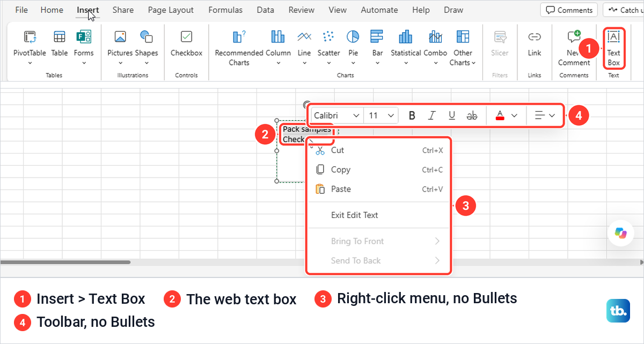
Task: Choose Paste in the context menu
Action: (x=379, y=189)
